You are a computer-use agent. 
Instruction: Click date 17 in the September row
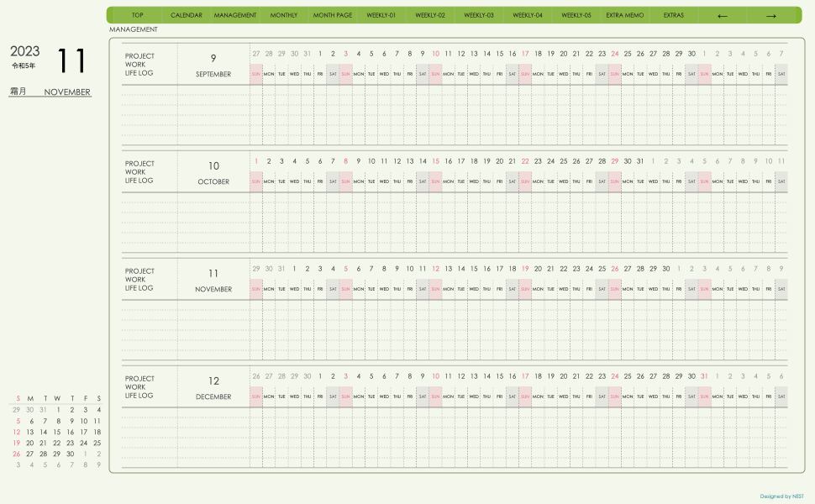525,54
